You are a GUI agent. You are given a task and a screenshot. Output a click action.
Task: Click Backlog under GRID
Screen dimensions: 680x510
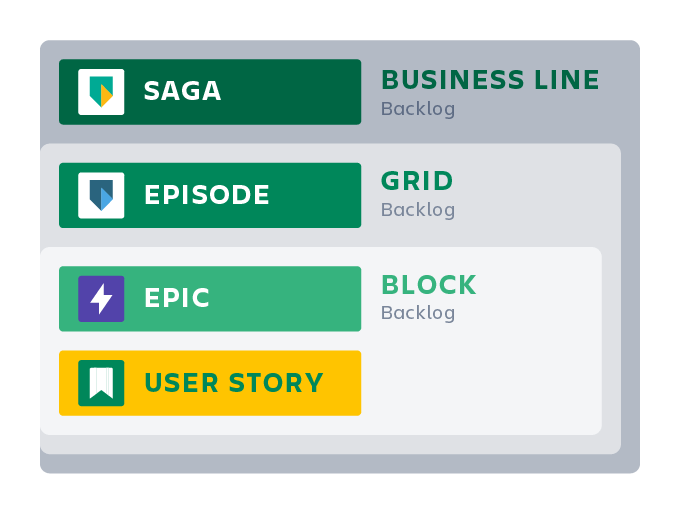417,210
